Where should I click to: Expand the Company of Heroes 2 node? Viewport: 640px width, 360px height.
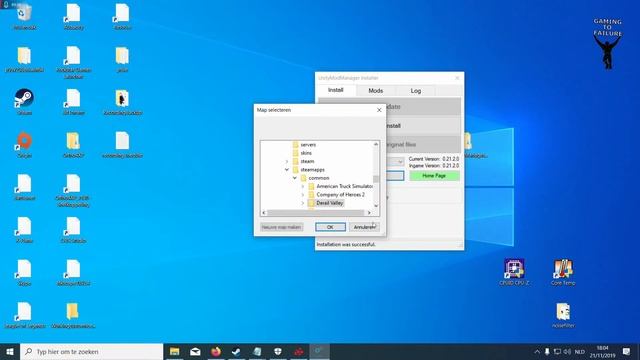(303, 195)
